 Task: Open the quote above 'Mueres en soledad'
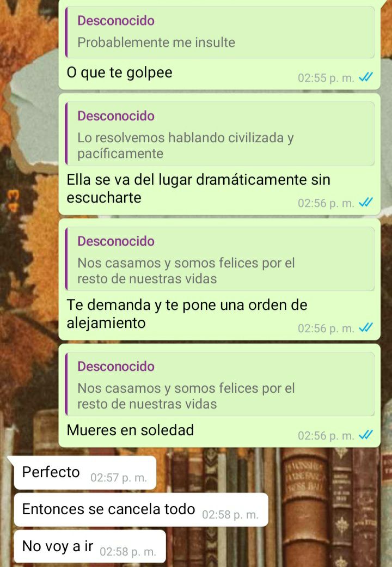[219, 383]
